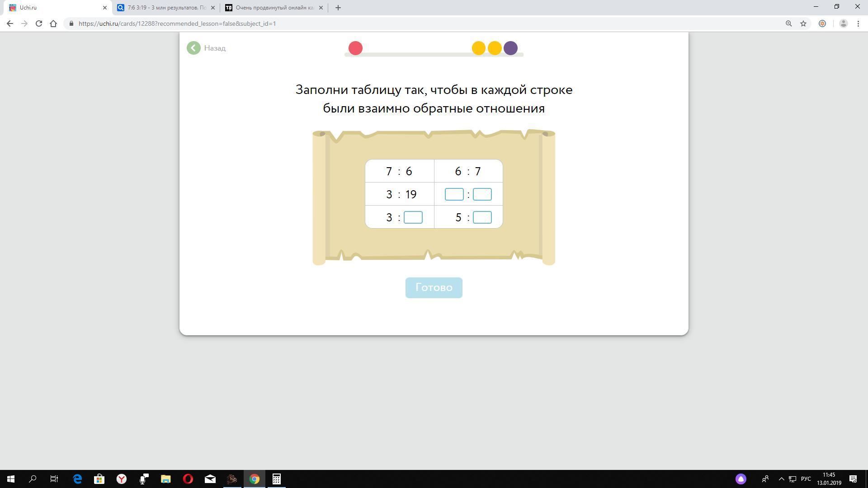Click the purple progress circle
Screen dimensions: 868x488
point(510,48)
